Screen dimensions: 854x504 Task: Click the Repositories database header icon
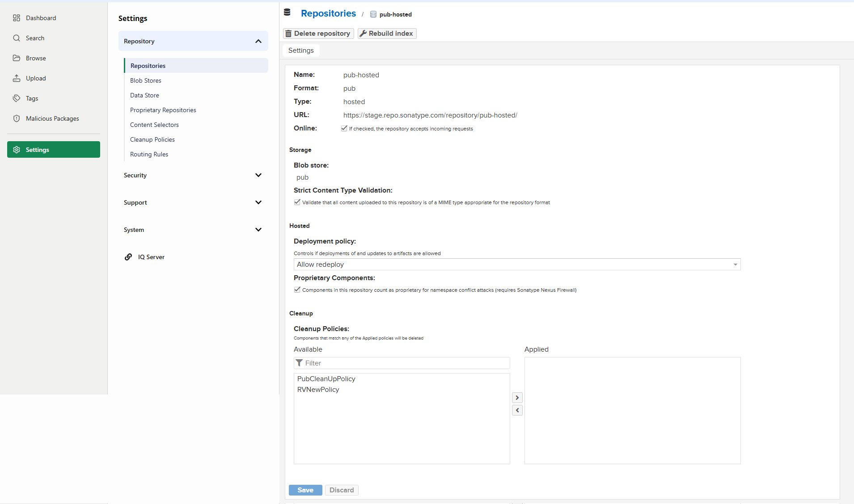click(x=287, y=13)
